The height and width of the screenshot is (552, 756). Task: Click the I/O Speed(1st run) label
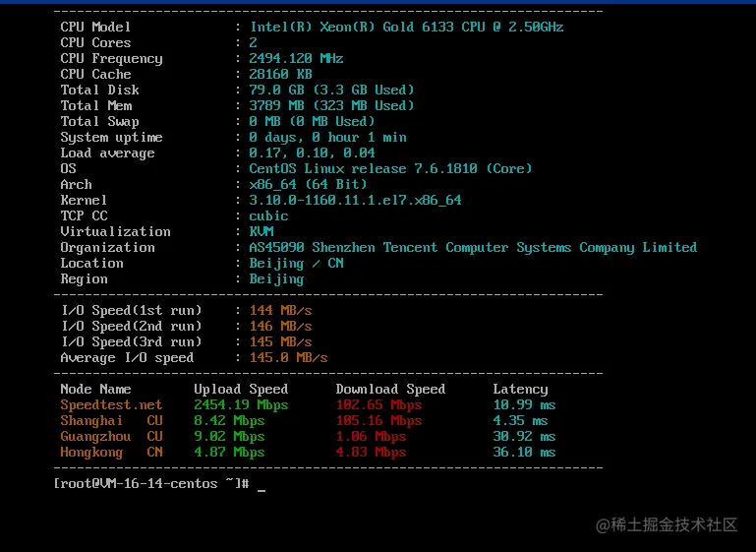pos(131,310)
